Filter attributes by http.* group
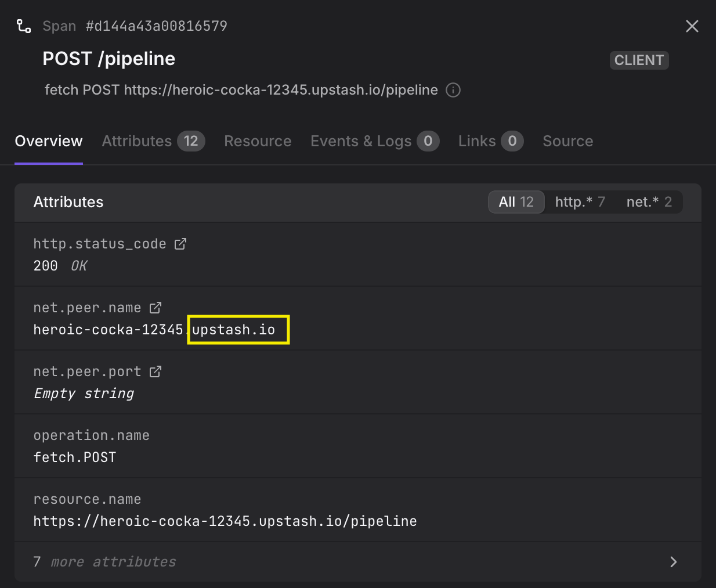 click(x=580, y=202)
